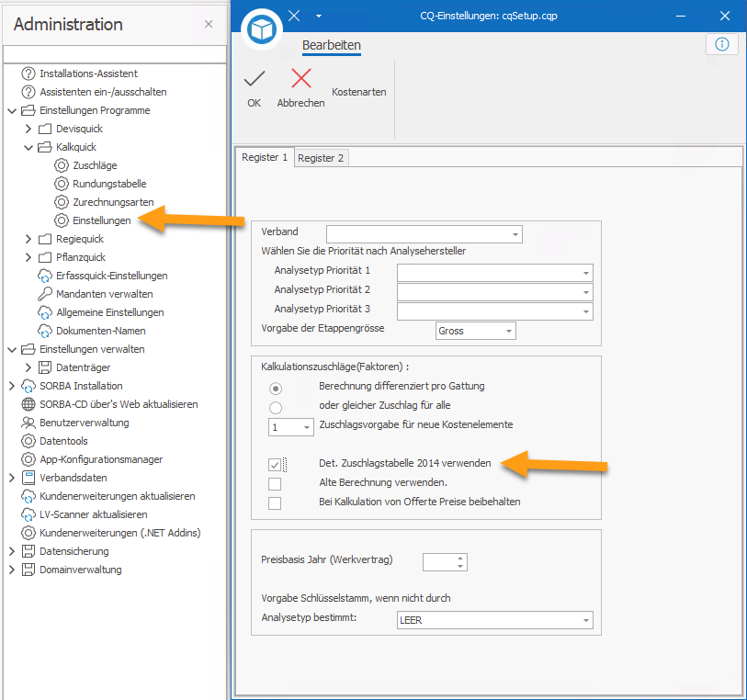
Task: Enable Bei Kalkulation von Offerte Preise beibehalten
Action: [275, 502]
